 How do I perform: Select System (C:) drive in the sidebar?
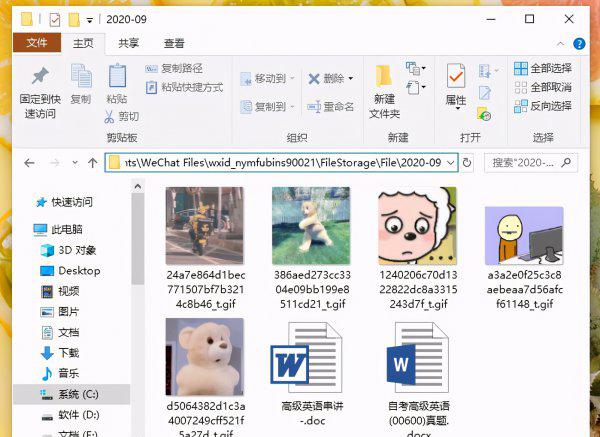coord(72,394)
